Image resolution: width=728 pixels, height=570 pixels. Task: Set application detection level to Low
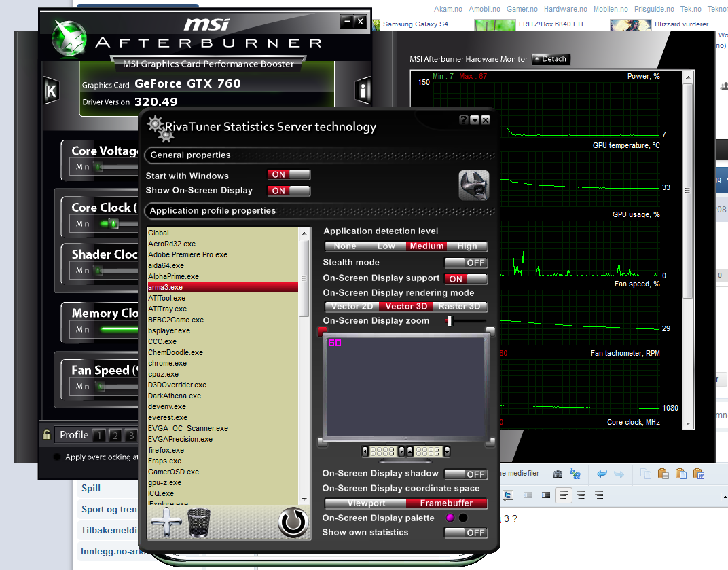pos(386,246)
